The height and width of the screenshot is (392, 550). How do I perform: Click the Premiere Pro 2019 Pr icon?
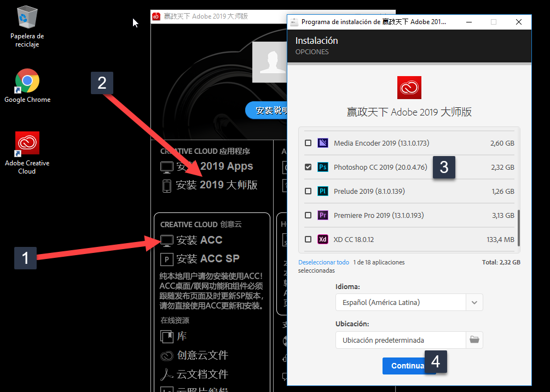coord(323,215)
